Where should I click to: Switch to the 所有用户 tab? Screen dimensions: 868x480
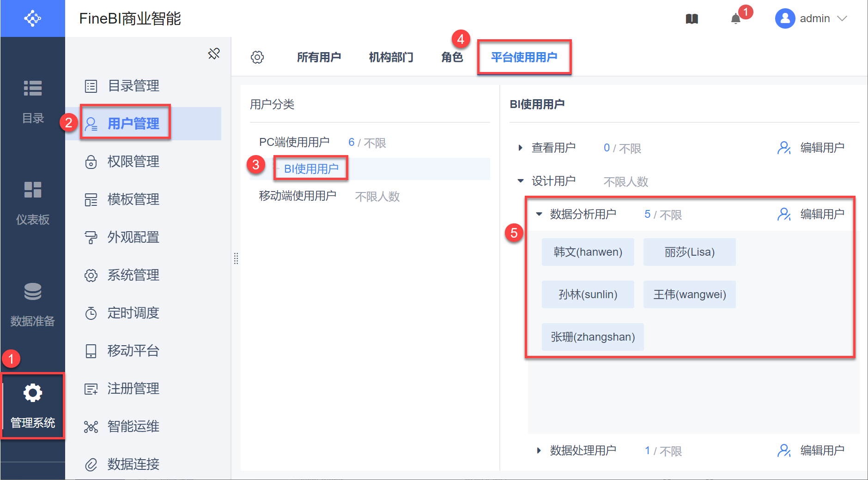[319, 57]
